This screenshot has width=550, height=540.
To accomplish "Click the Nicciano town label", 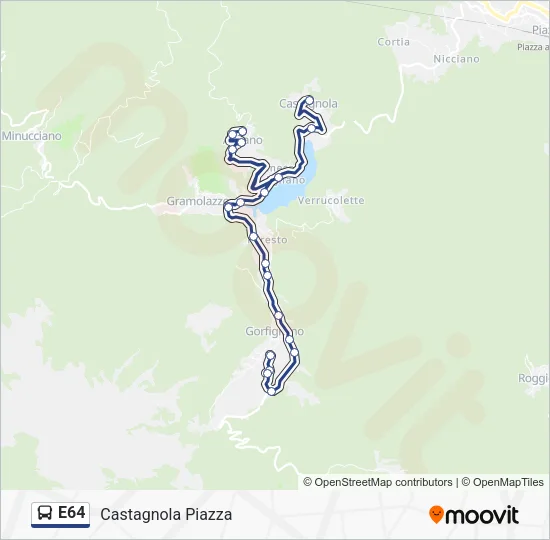I will [456, 59].
